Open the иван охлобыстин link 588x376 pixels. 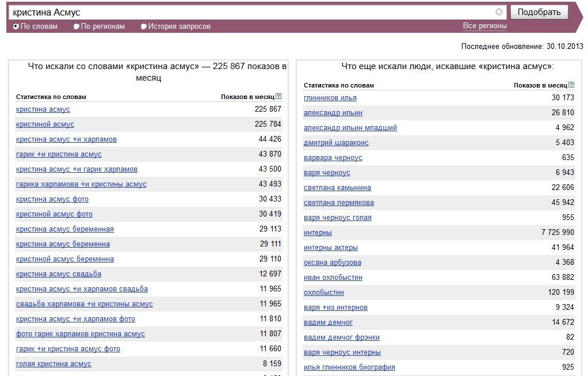pos(333,278)
